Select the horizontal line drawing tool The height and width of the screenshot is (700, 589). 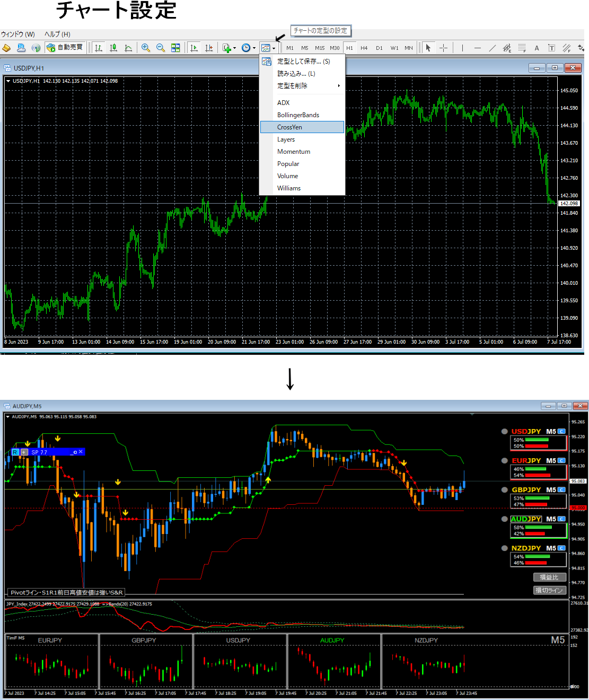pyautogui.click(x=477, y=48)
